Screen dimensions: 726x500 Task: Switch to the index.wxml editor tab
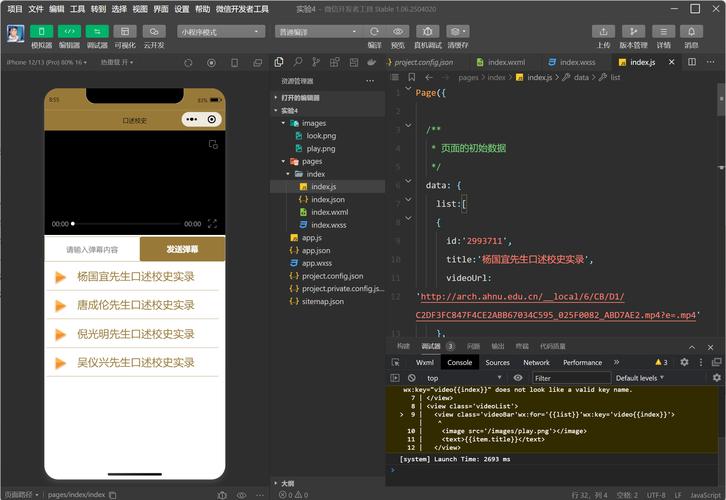[506, 62]
